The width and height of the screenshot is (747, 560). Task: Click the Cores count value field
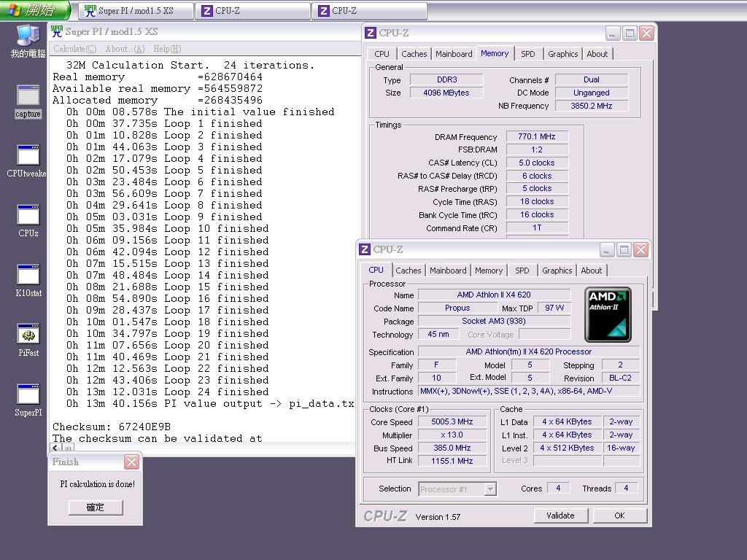coord(558,488)
